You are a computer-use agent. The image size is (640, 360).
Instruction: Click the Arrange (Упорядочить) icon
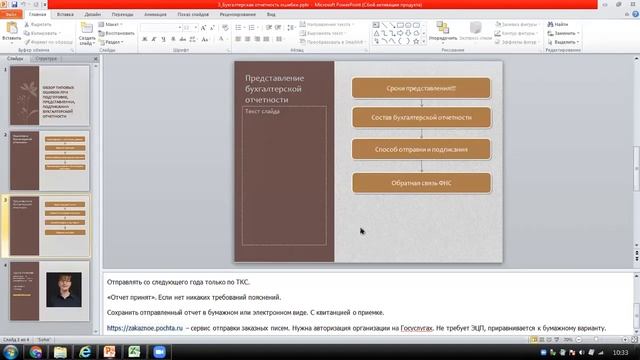click(x=442, y=27)
